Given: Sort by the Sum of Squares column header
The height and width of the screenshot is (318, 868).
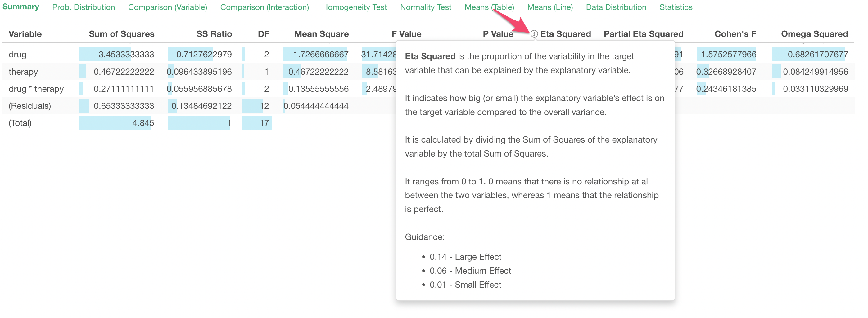Looking at the screenshot, I should [x=121, y=34].
